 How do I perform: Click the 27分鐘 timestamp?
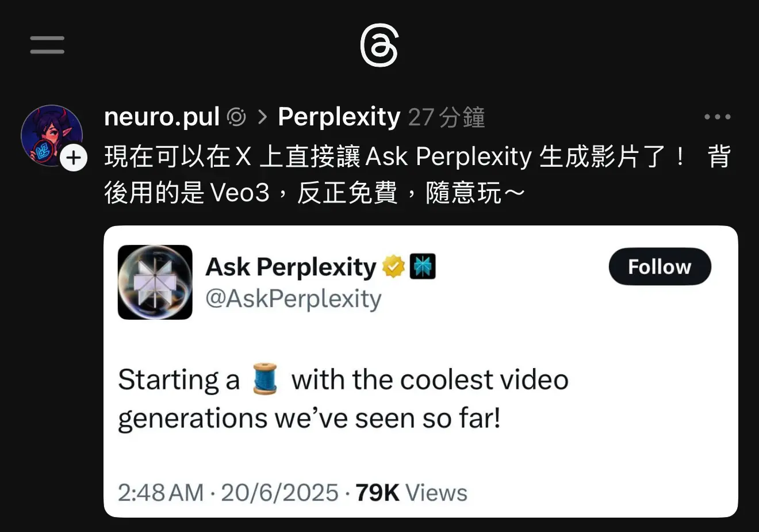[x=447, y=117]
